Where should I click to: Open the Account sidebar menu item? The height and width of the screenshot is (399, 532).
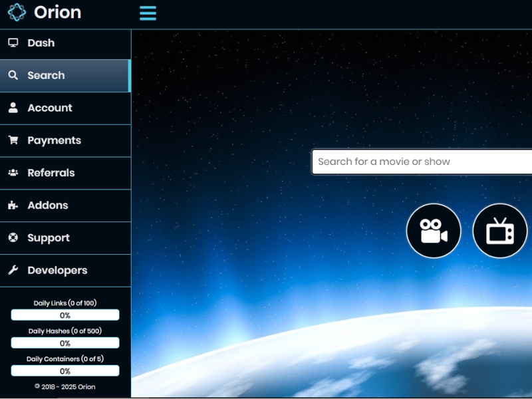coord(50,108)
